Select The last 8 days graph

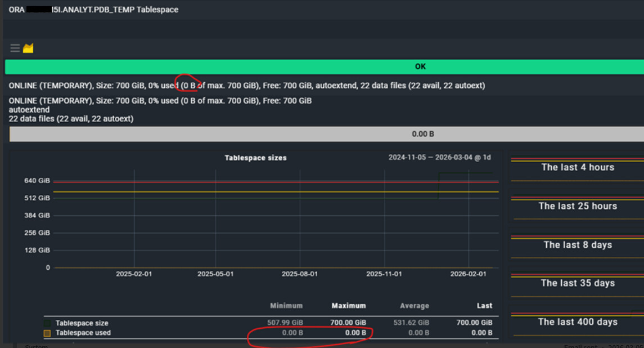(577, 245)
